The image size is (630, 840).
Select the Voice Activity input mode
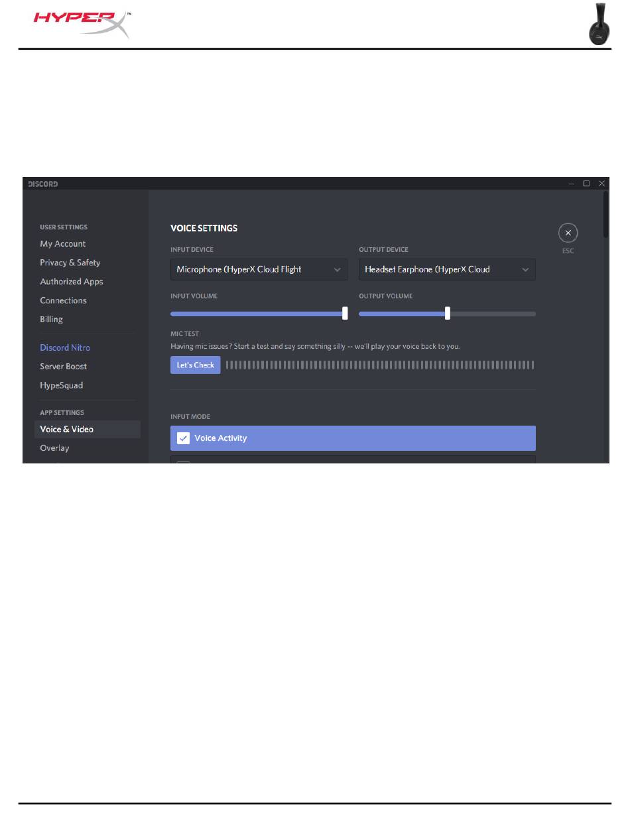tap(353, 438)
